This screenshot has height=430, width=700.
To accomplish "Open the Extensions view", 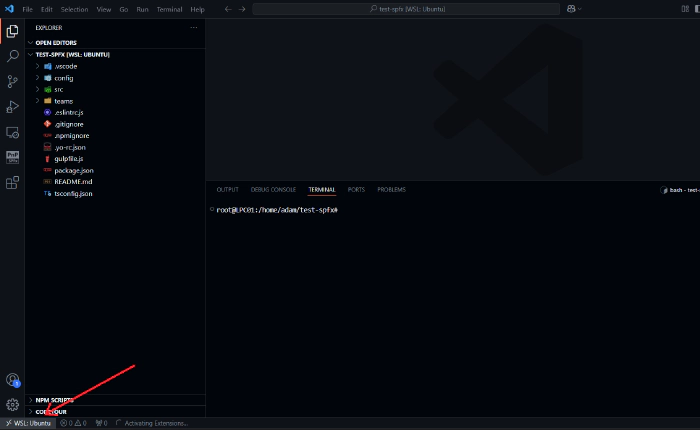I will click(13, 183).
